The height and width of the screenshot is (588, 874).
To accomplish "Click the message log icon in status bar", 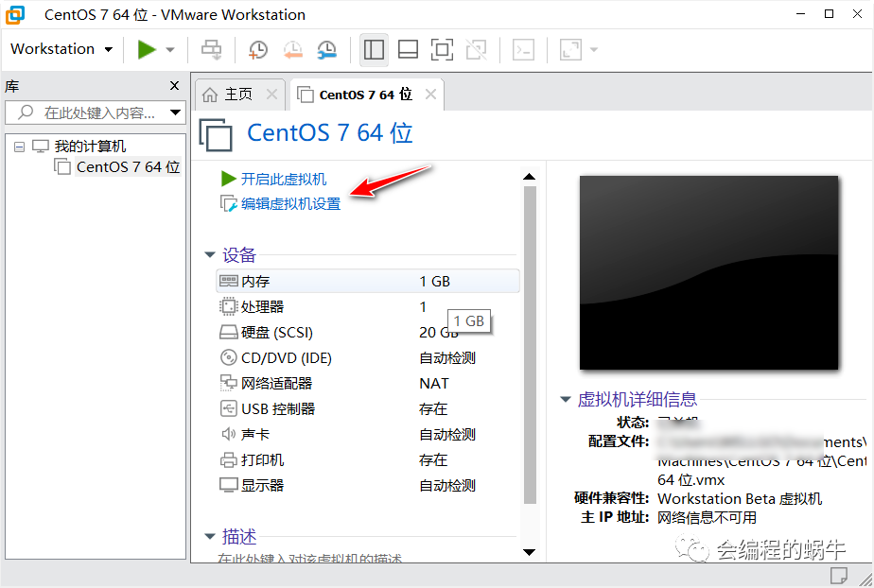I will tap(839, 575).
